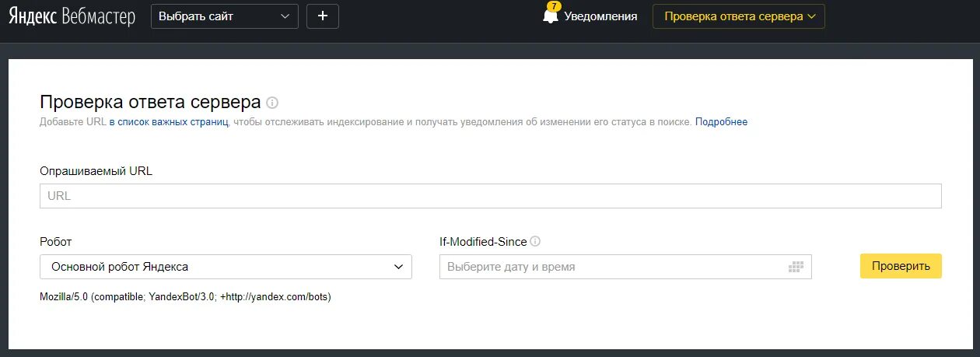Open the calendar grid date picker icon

pos(795,267)
